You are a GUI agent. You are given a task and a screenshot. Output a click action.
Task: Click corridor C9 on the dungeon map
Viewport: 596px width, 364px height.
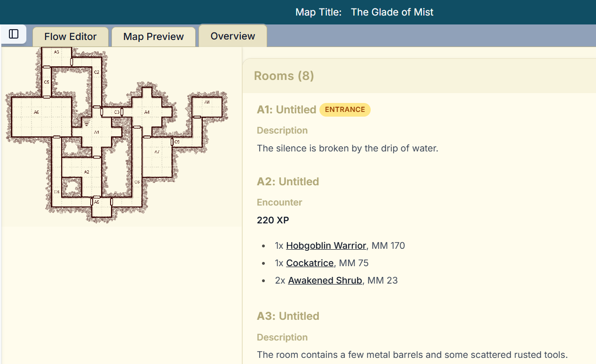coord(177,142)
